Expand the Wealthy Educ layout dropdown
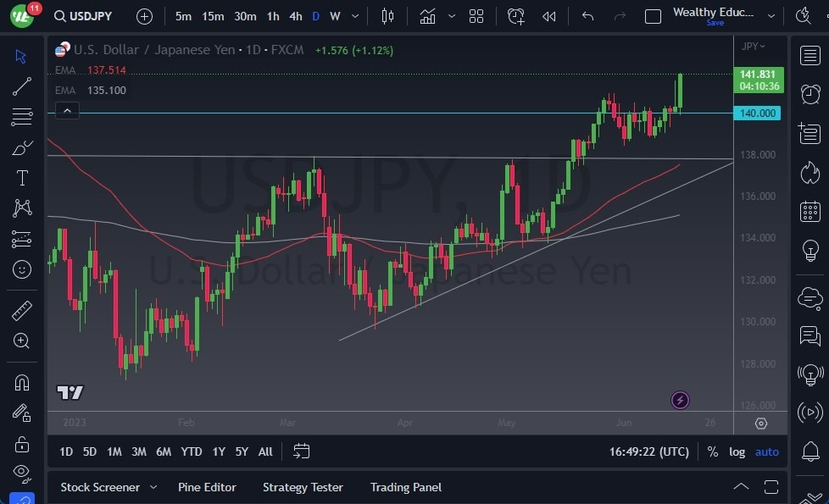Image resolution: width=829 pixels, height=504 pixels. pyautogui.click(x=771, y=15)
